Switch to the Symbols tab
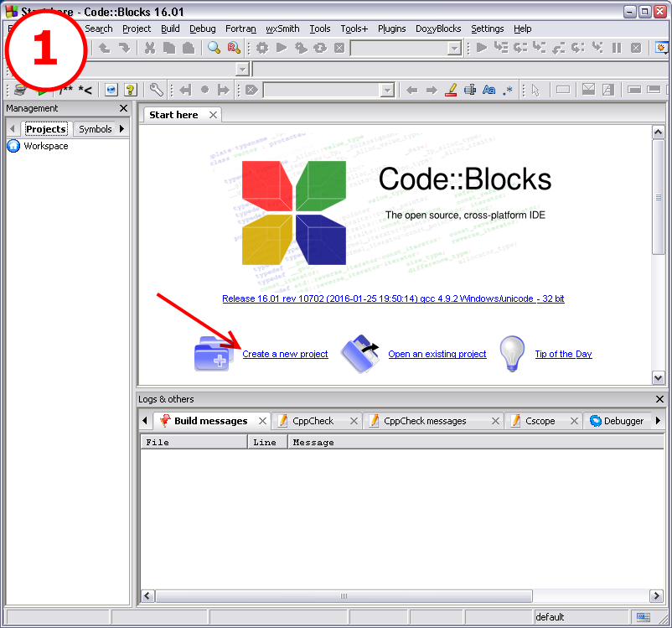Viewport: 672px width, 628px height. (96, 129)
